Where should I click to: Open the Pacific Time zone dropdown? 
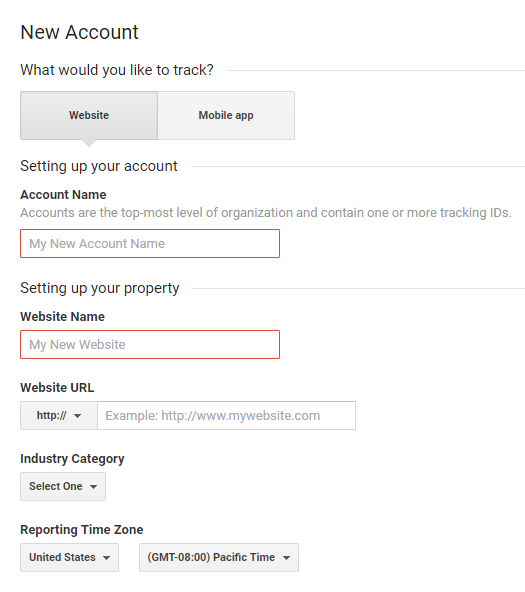pos(219,557)
